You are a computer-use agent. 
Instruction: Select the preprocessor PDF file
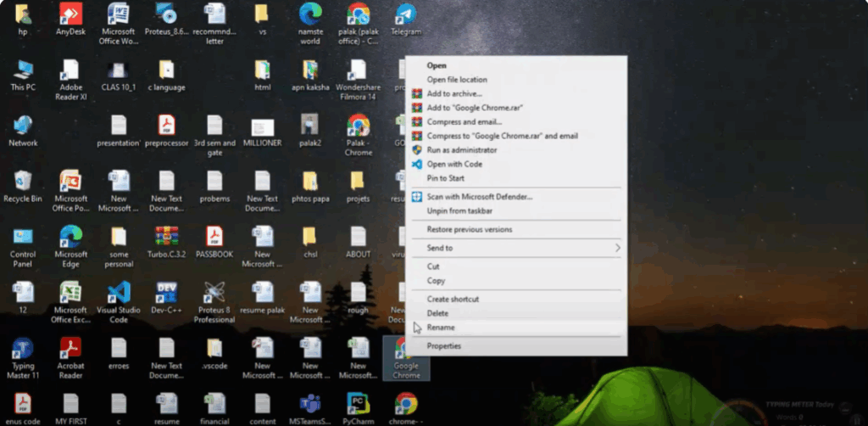click(x=167, y=132)
